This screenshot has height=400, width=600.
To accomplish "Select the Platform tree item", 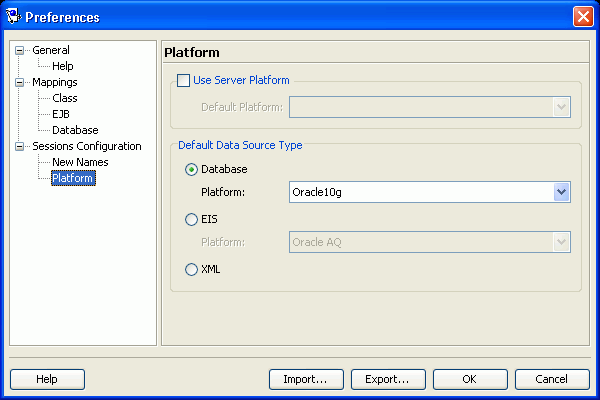I will pyautogui.click(x=73, y=178).
